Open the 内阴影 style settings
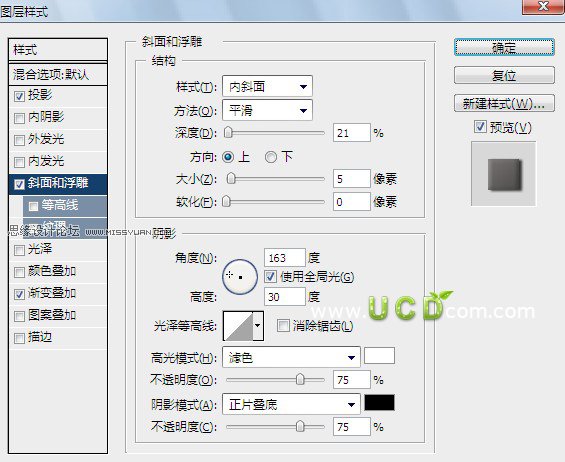This screenshot has width=565, height=462. pyautogui.click(x=46, y=117)
